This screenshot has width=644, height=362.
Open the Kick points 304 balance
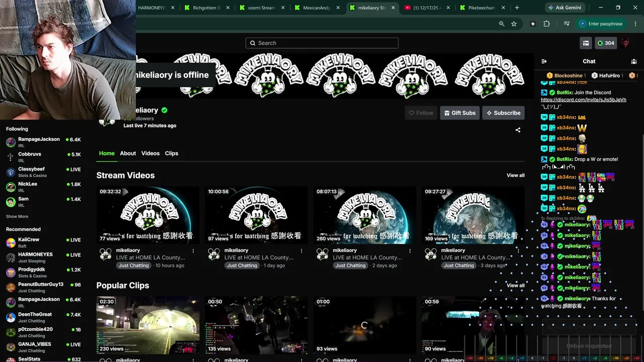pos(606,43)
